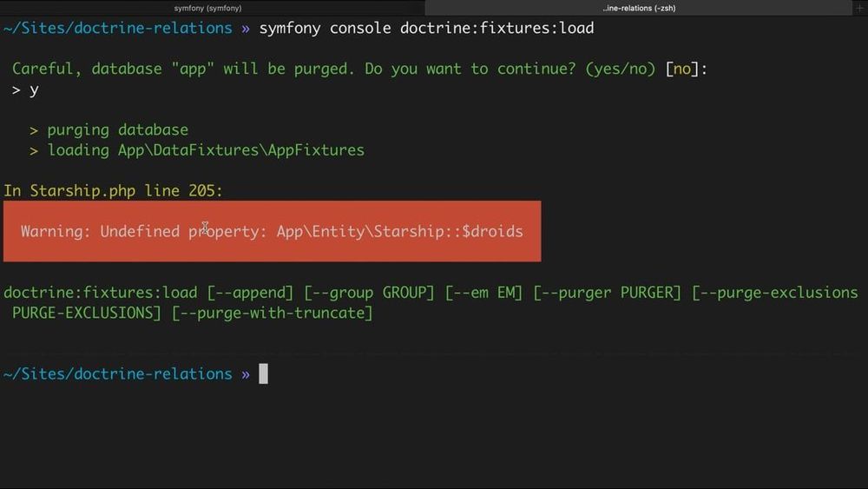The width and height of the screenshot is (868, 489).
Task: Click the PURGE-EXCLUSIONS] text on the second usage line
Action: [x=86, y=313]
